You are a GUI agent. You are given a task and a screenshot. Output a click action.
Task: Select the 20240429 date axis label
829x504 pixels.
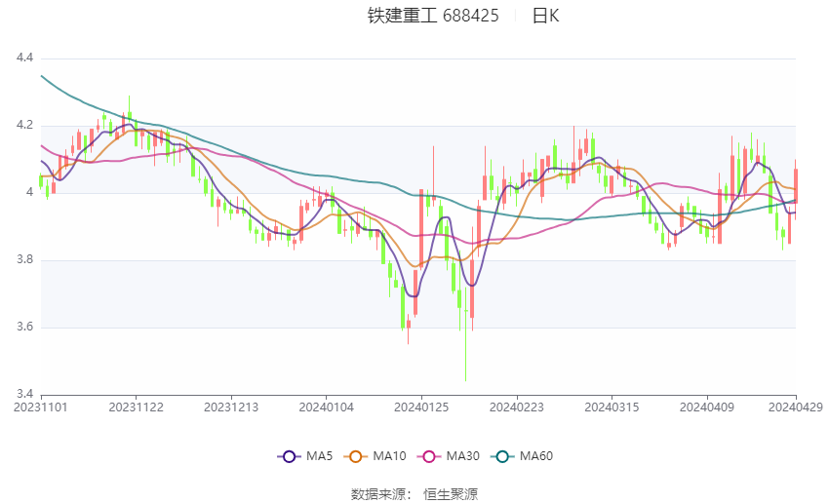tap(797, 406)
